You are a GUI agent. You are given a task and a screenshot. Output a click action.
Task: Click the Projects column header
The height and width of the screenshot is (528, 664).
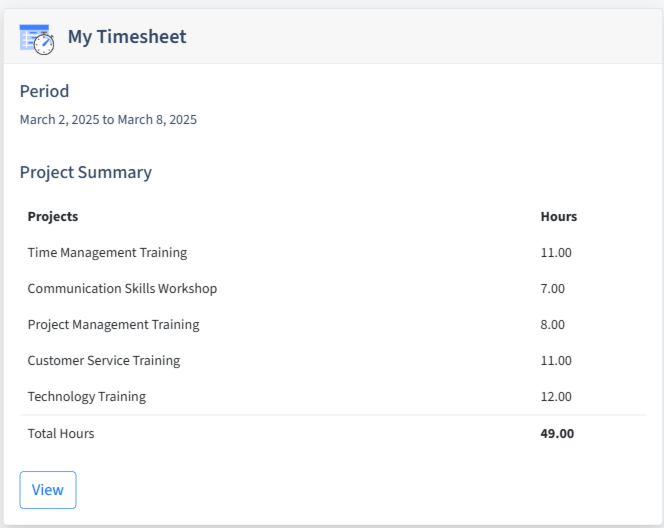pyautogui.click(x=53, y=216)
